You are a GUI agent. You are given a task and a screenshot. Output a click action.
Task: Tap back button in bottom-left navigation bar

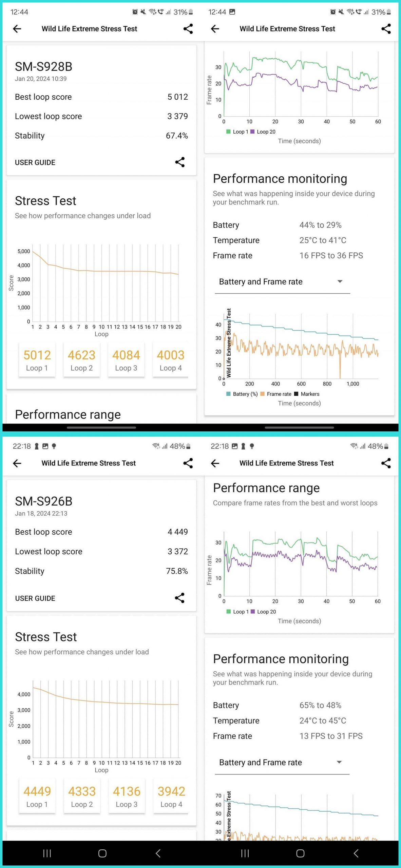[158, 853]
